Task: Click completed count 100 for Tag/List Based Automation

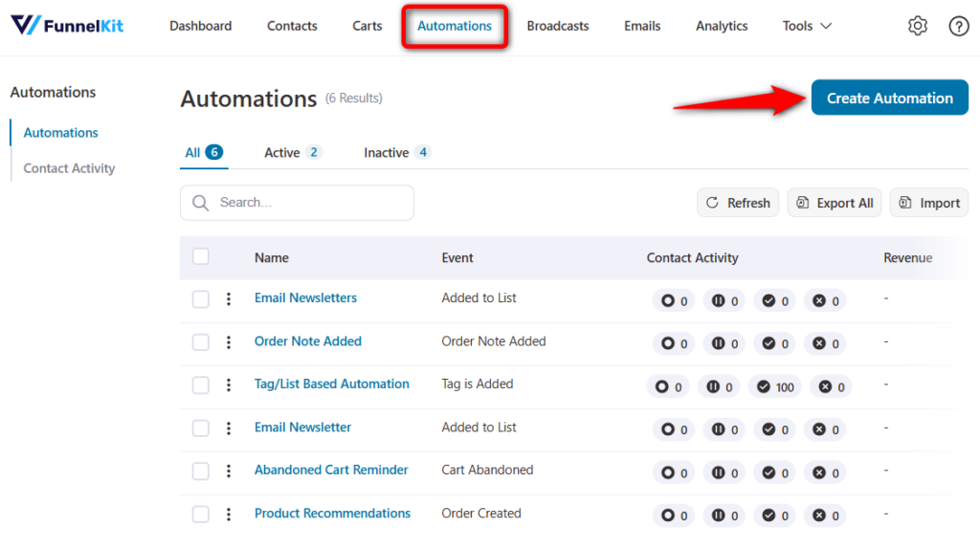Action: click(x=775, y=387)
